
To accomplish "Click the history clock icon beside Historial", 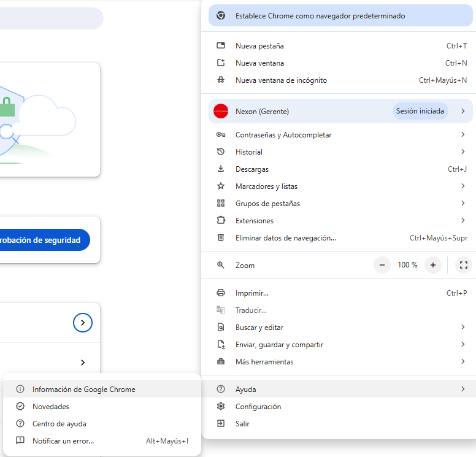I will 221,152.
